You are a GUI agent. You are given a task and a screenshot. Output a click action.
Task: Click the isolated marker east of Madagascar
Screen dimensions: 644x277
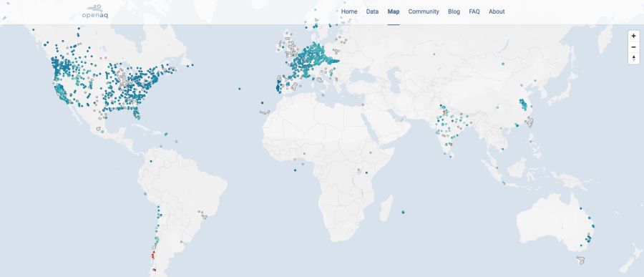pyautogui.click(x=403, y=212)
